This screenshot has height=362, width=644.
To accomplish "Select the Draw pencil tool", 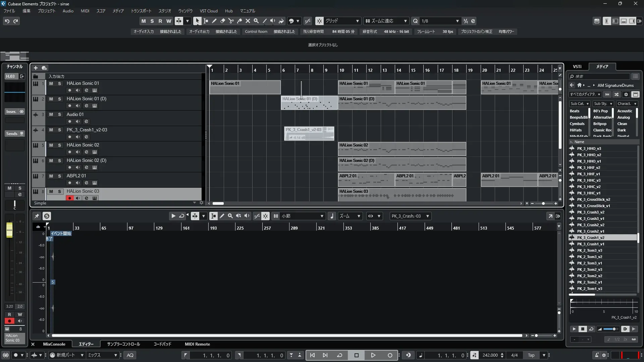I will coord(214,21).
